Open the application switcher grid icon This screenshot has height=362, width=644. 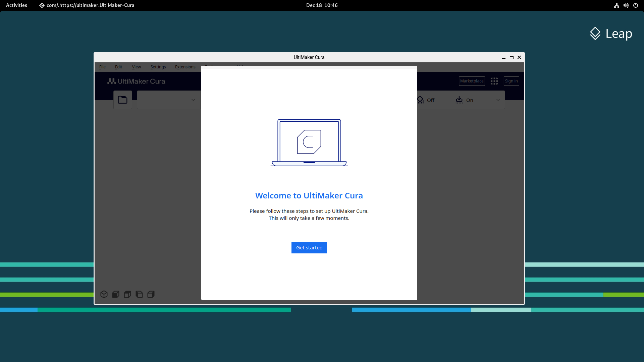(494, 81)
